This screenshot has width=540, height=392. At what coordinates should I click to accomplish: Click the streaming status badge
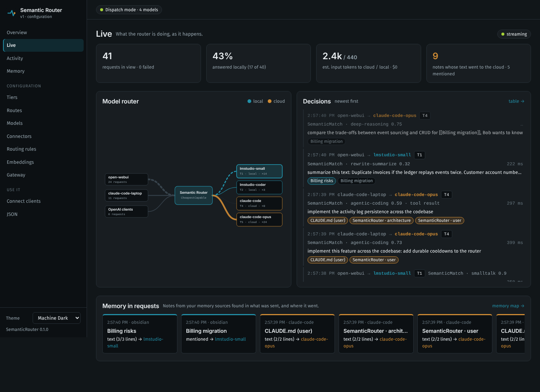pyautogui.click(x=514, y=34)
